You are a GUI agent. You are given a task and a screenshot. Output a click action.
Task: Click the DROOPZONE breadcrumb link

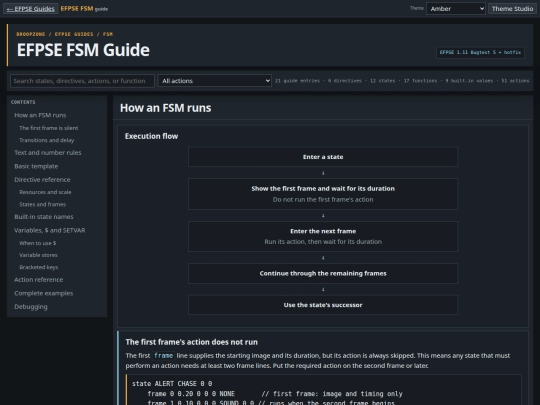pos(31,34)
